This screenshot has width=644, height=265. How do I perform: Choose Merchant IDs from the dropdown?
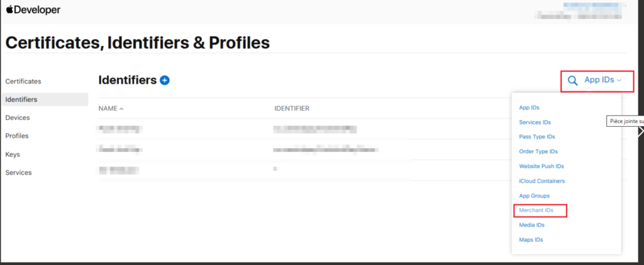pyautogui.click(x=536, y=210)
